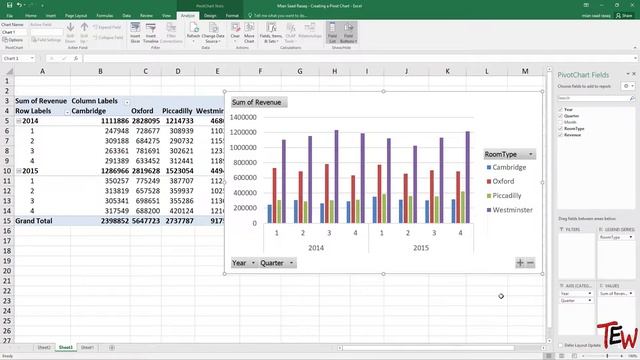Image resolution: width=640 pixels, height=360 pixels.
Task: Select the Cambridge legend entry
Action: pos(506,167)
